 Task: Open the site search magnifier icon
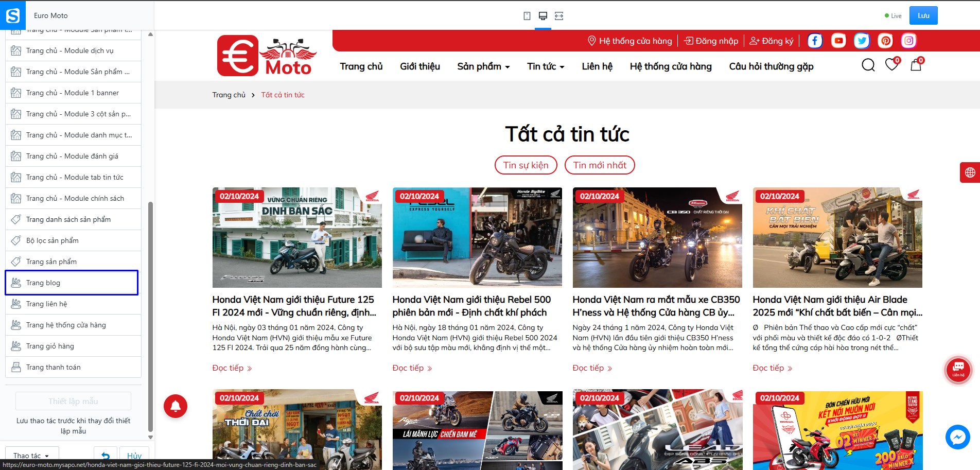point(868,65)
